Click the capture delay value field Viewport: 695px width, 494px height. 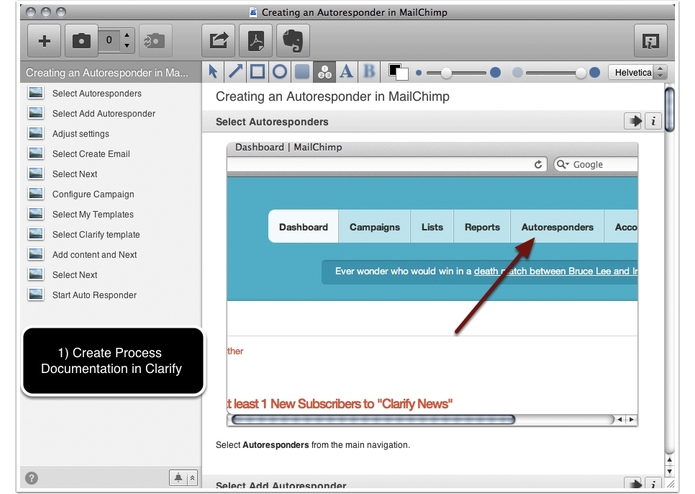click(x=109, y=40)
